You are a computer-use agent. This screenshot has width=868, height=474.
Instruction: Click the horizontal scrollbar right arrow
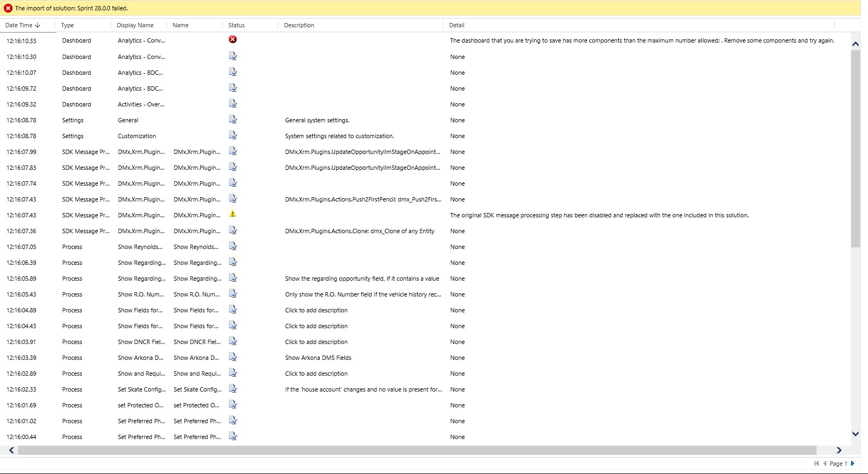point(839,450)
